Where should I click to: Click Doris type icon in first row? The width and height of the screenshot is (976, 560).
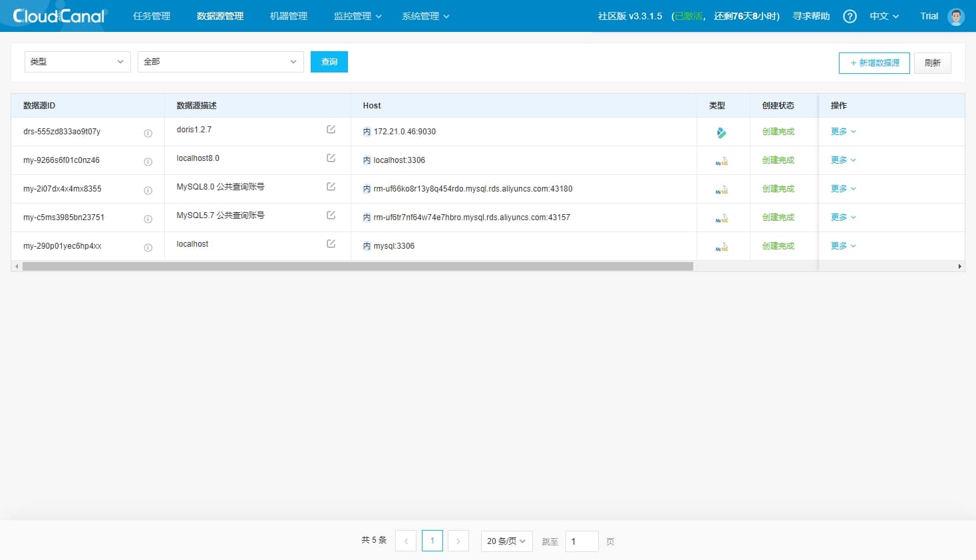[721, 132]
